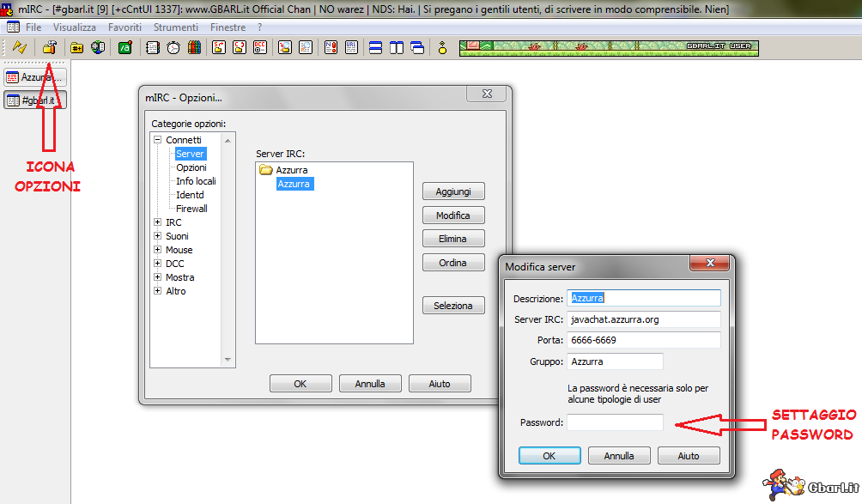Click the Gruppo input field
862x504 pixels.
(616, 361)
